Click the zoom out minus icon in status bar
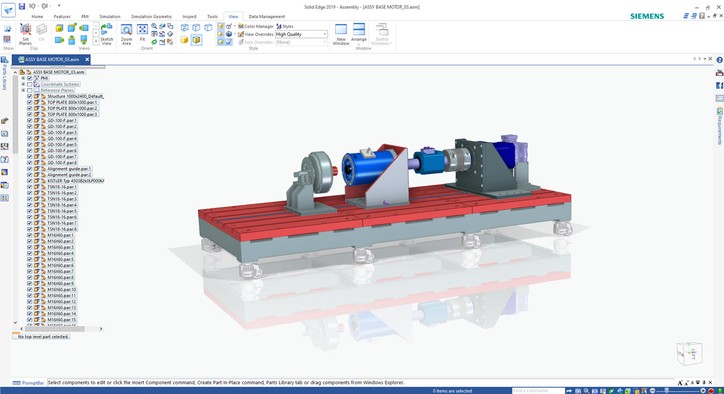724x394 pixels. pyautogui.click(x=652, y=391)
